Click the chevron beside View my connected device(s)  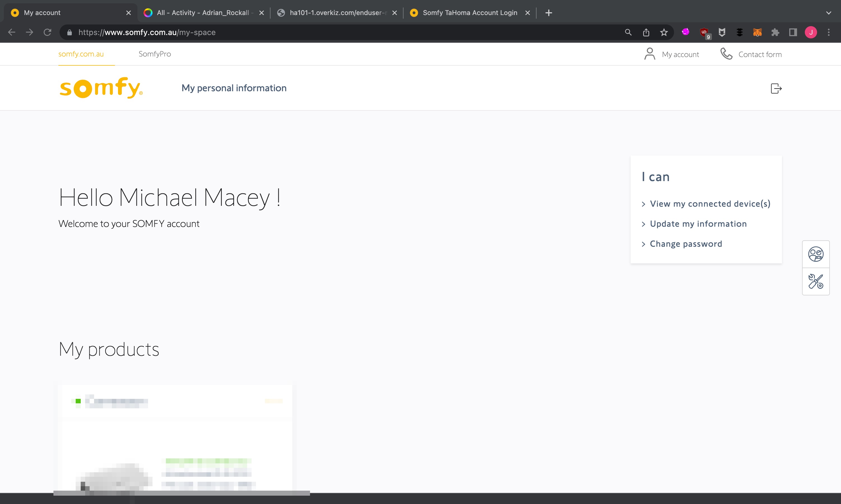[x=643, y=204]
